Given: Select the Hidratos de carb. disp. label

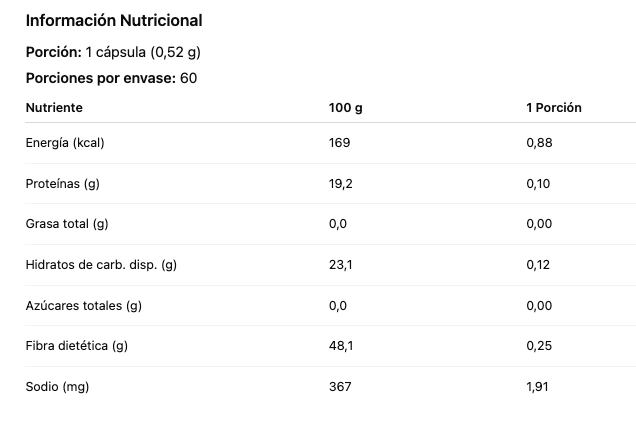Looking at the screenshot, I should tap(100, 265).
